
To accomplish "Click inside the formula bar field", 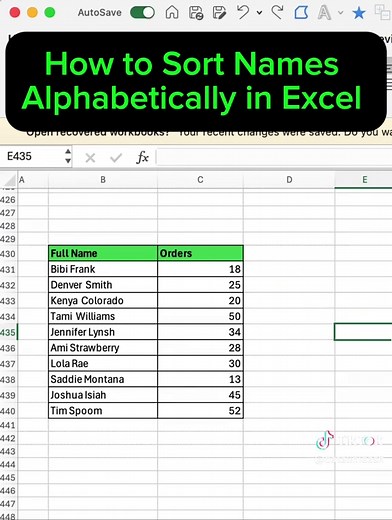I will tap(274, 157).
